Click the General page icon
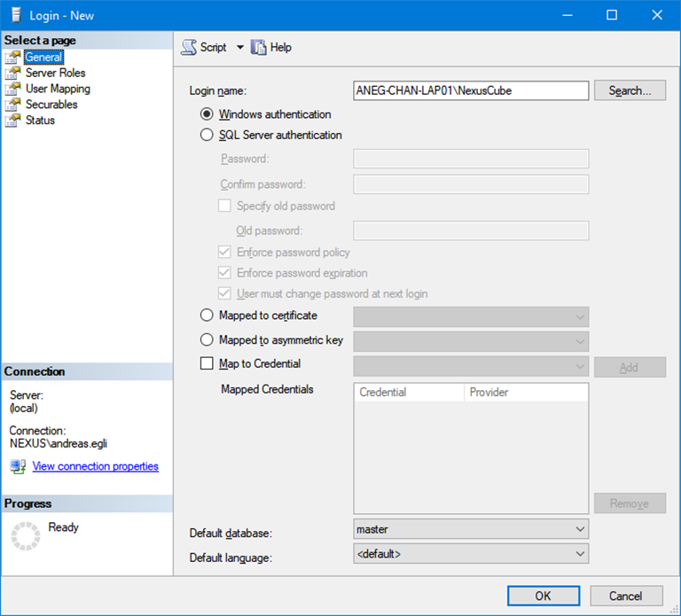681x616 pixels. point(12,58)
